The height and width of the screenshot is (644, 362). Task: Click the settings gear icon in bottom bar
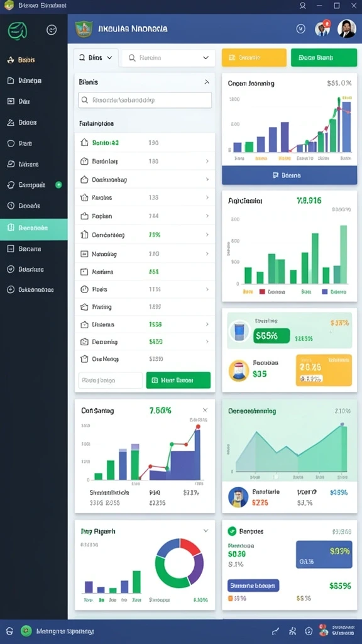pos(309,631)
